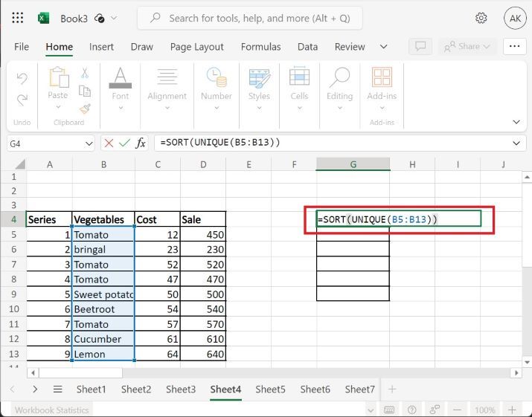Screen dimensions: 532x417
Task: Open the Share dropdown
Action: [467, 46]
